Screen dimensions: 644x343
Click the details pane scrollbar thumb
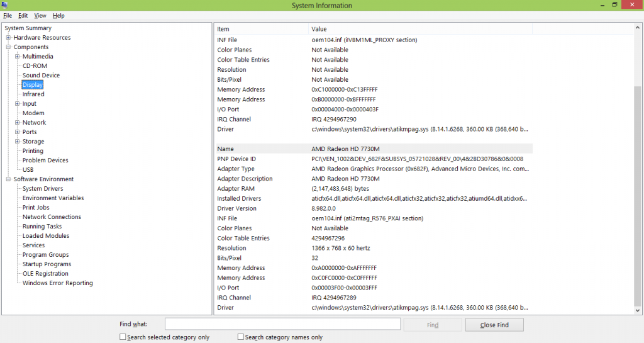point(638,196)
